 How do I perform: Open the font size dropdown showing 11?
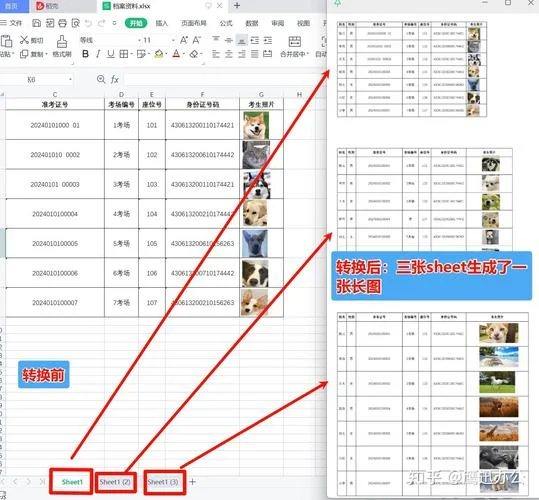[x=173, y=40]
